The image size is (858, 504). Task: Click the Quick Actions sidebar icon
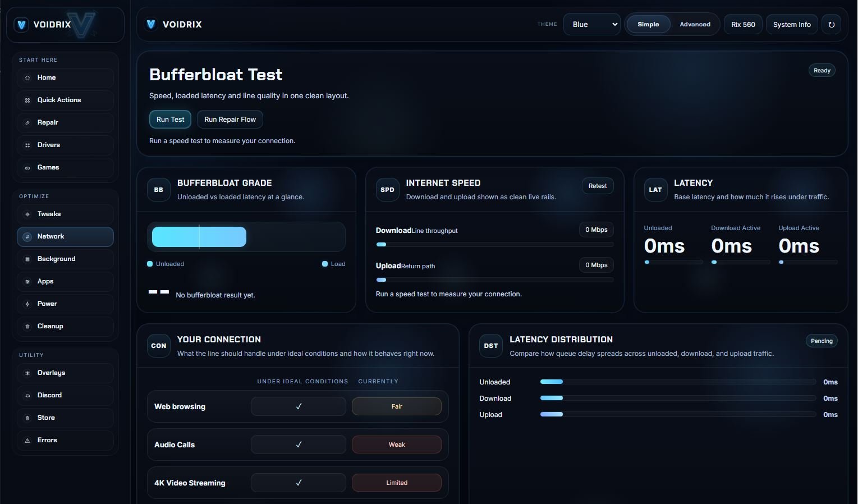pos(27,100)
